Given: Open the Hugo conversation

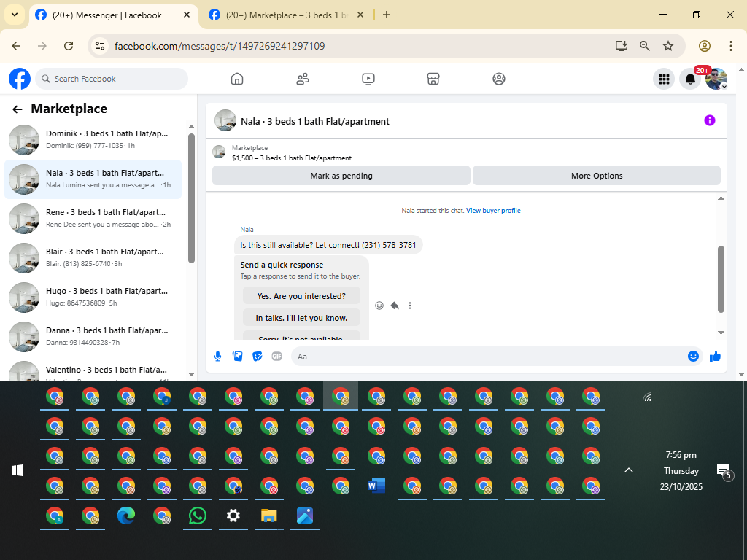Looking at the screenshot, I should (x=93, y=297).
